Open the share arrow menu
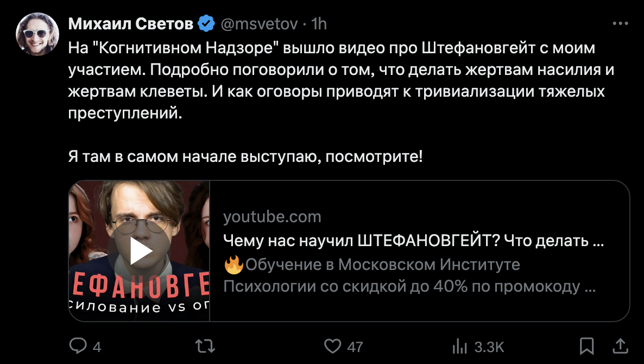Image resolution: width=644 pixels, height=364 pixels. [x=620, y=346]
